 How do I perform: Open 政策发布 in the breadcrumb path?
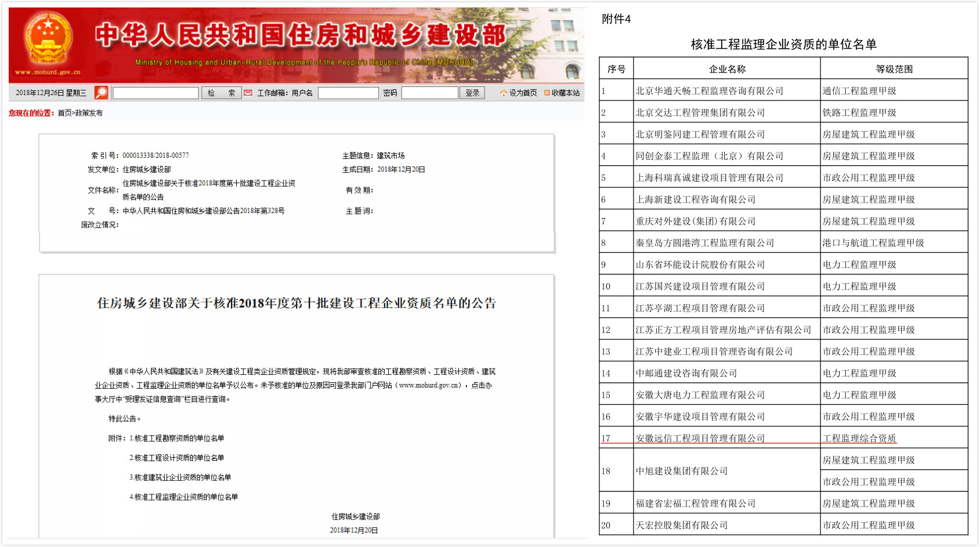(x=89, y=113)
